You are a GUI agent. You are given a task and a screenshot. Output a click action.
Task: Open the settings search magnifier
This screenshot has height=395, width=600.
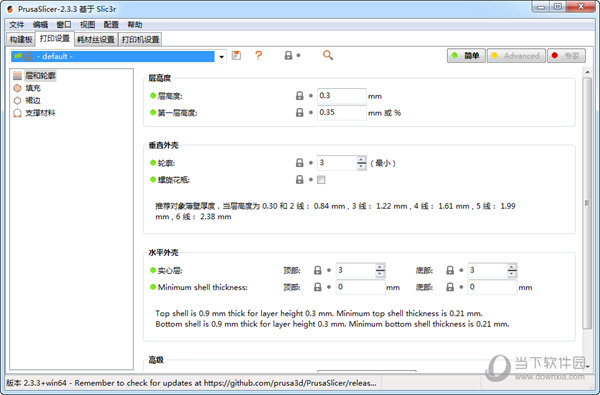(328, 55)
